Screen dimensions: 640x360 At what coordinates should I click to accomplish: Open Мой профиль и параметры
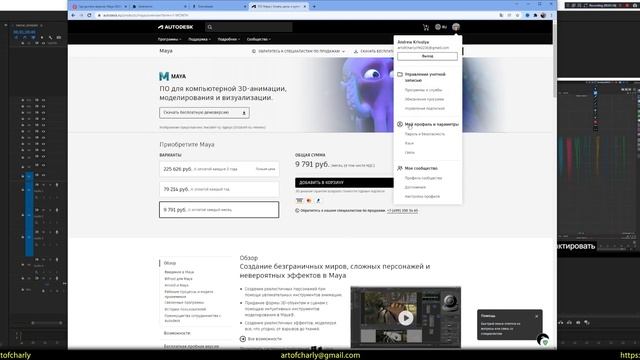pyautogui.click(x=431, y=124)
